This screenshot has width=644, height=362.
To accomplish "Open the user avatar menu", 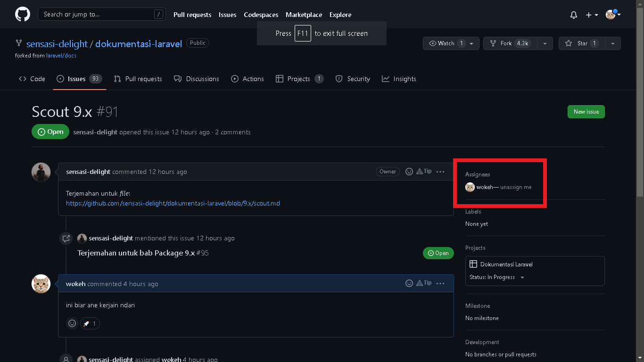I will tap(613, 15).
